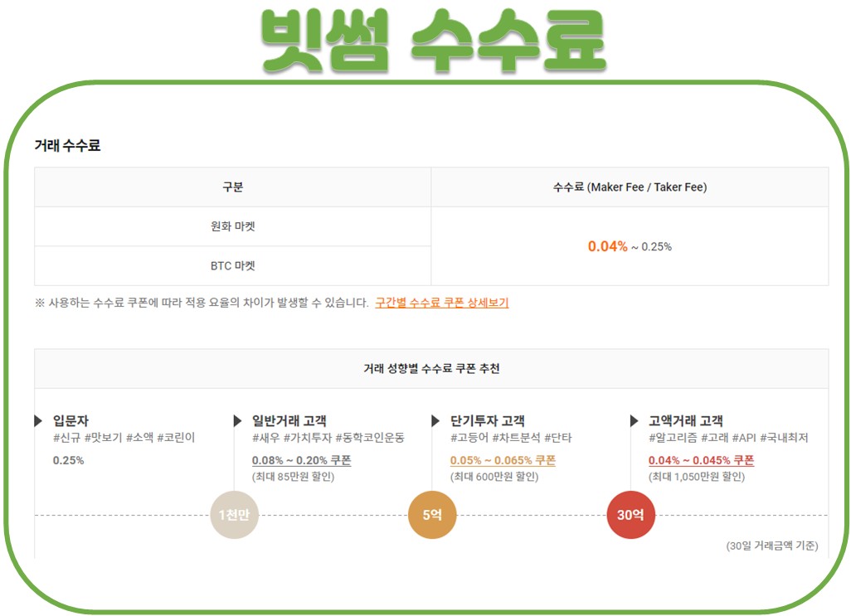Click the (30일 거래금액 기준) note
This screenshot has height=616, width=851.
(x=772, y=546)
